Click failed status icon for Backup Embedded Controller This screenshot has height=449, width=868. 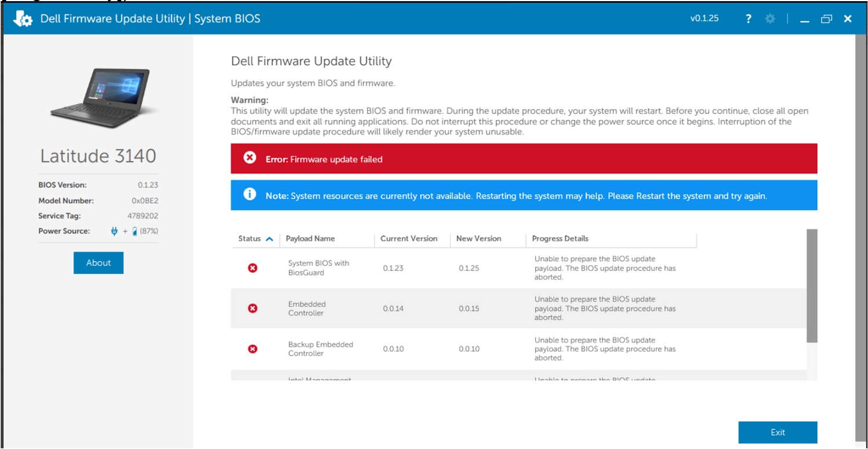[x=252, y=349]
